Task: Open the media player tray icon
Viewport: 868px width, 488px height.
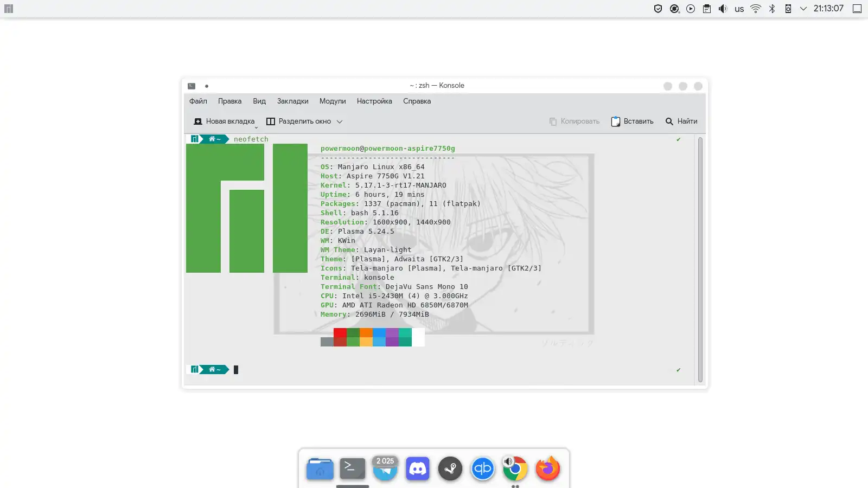Action: (x=691, y=9)
